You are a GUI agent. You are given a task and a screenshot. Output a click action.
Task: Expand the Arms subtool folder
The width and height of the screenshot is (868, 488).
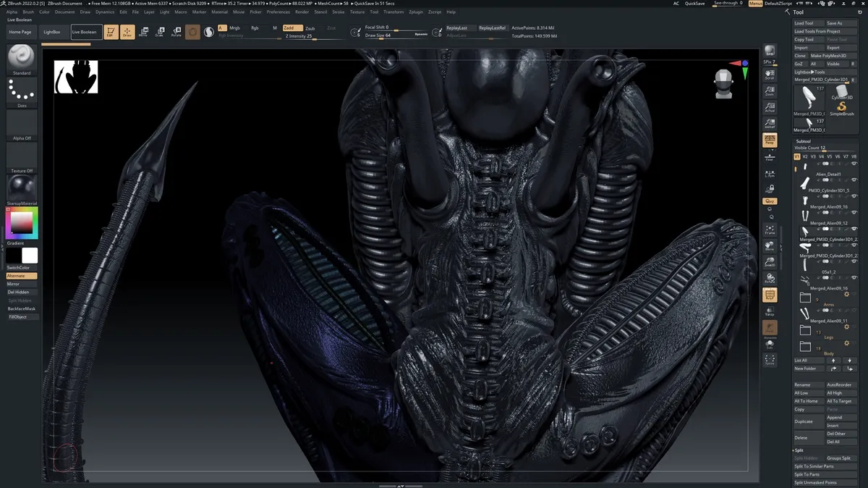tap(805, 298)
